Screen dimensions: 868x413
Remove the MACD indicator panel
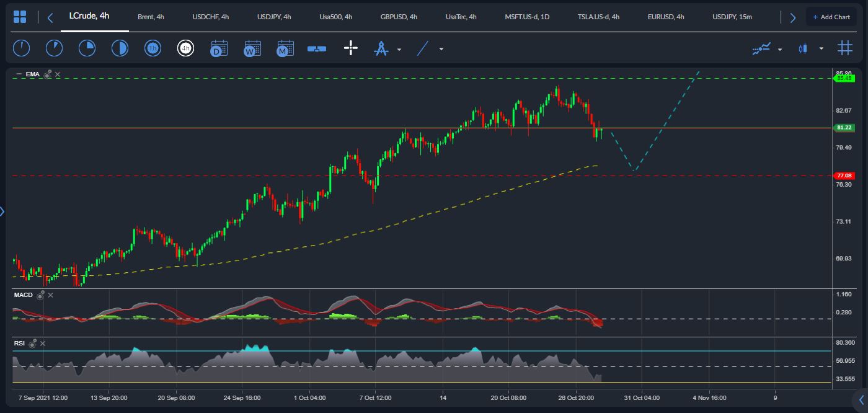(51, 295)
